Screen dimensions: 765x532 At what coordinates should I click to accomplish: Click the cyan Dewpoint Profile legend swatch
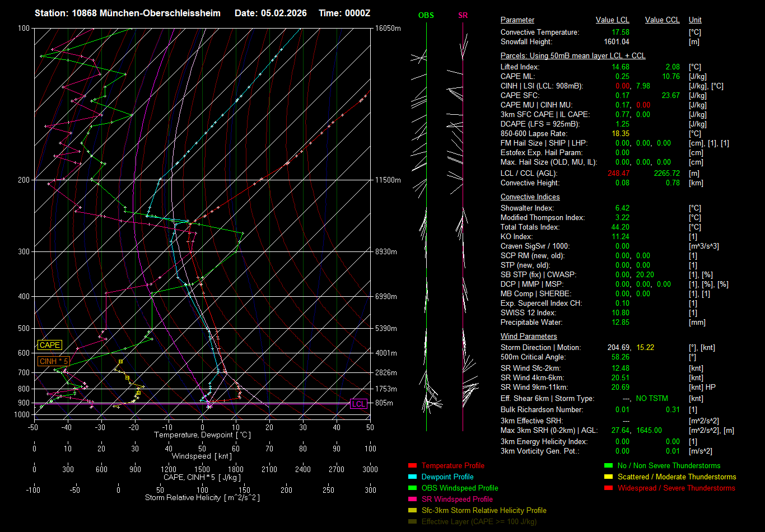pyautogui.click(x=413, y=477)
